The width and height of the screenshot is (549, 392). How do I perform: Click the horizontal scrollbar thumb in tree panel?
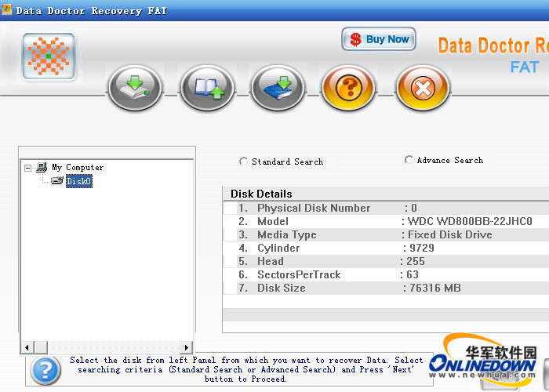point(41,347)
